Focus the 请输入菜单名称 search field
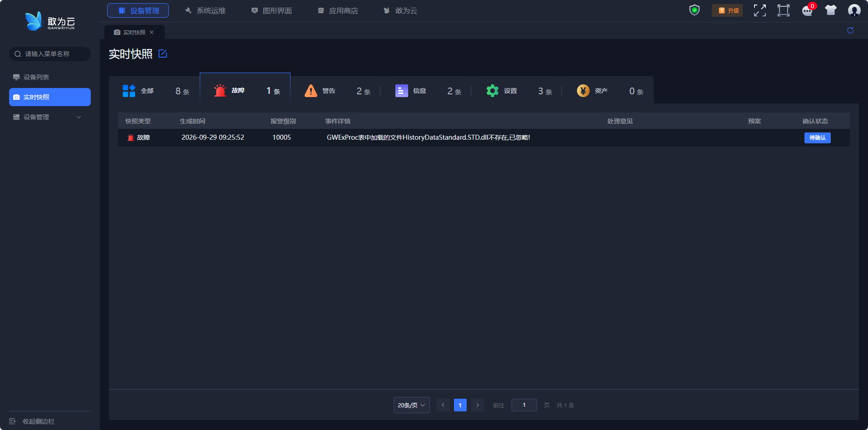Screen dimensions: 868x430 point(50,54)
